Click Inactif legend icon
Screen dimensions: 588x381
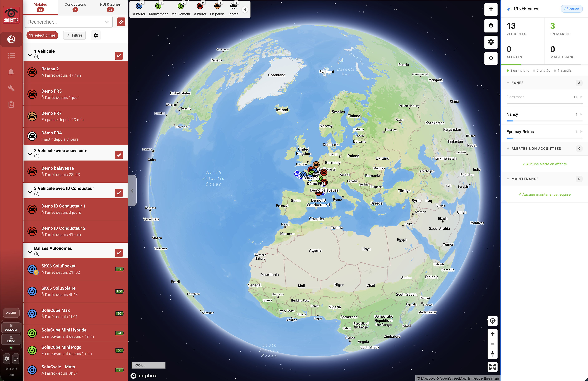233,6
